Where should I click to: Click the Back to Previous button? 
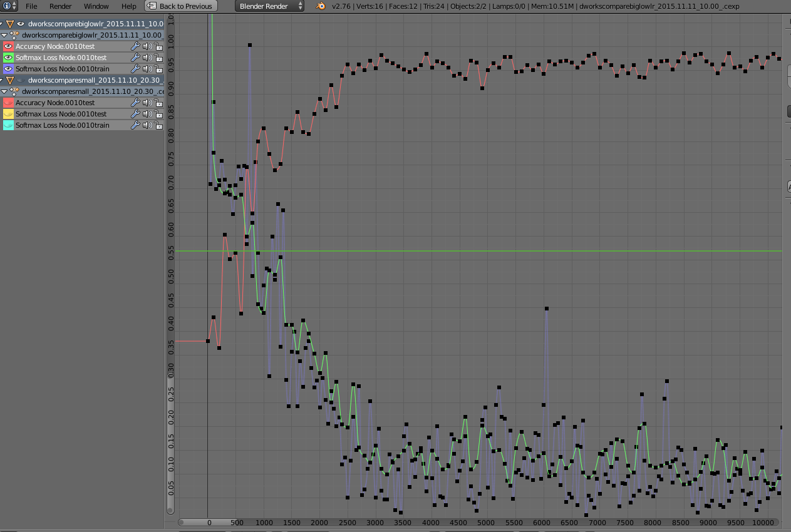click(x=181, y=6)
